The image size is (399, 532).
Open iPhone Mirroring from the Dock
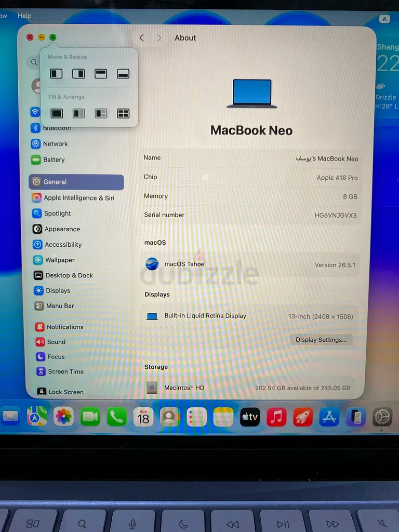point(355,417)
